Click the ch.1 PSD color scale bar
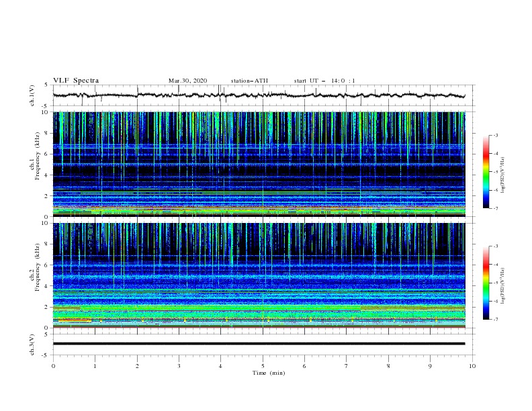Viewport: 532px width, 411px height. tap(486, 172)
